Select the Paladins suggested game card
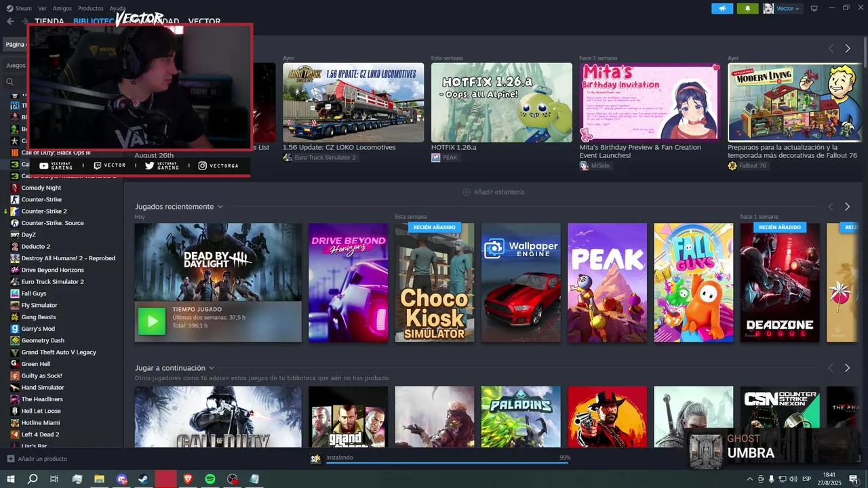This screenshot has height=488, width=868. pyautogui.click(x=521, y=417)
